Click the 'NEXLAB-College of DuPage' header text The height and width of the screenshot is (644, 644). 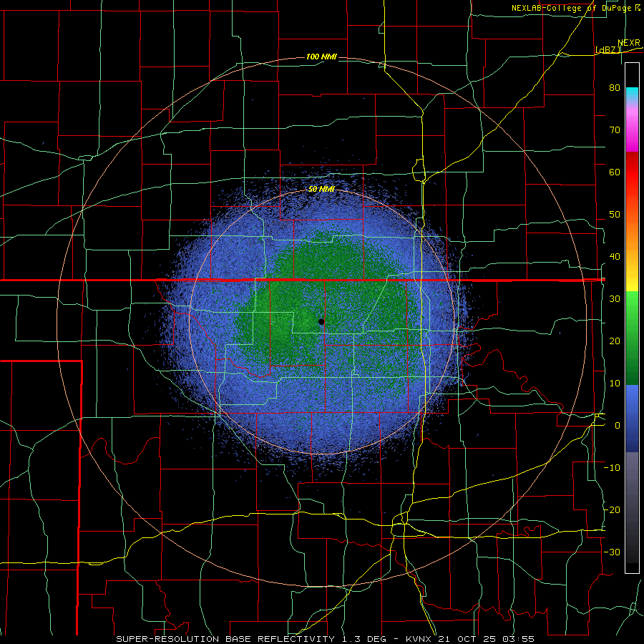click(x=572, y=8)
